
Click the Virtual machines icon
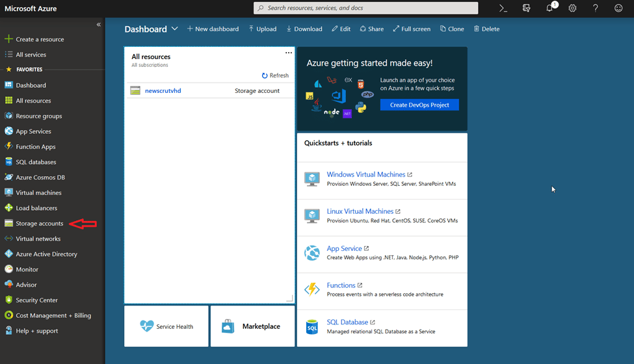click(x=8, y=192)
